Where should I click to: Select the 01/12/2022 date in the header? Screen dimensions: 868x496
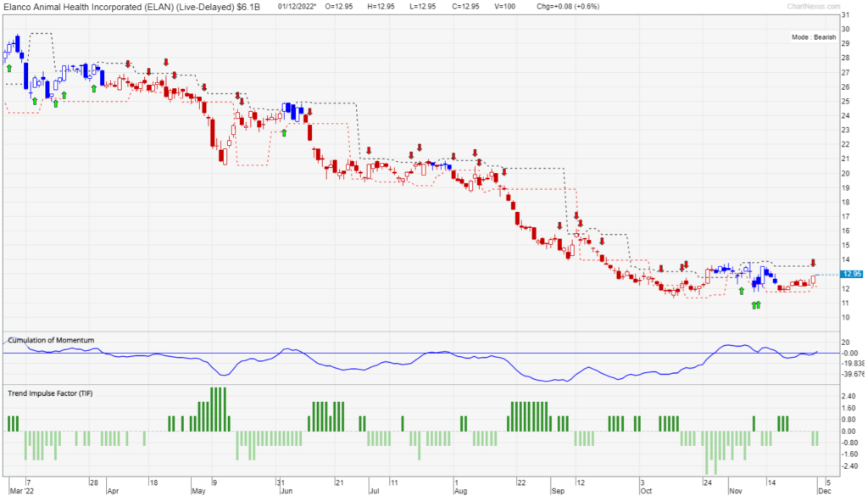297,7
